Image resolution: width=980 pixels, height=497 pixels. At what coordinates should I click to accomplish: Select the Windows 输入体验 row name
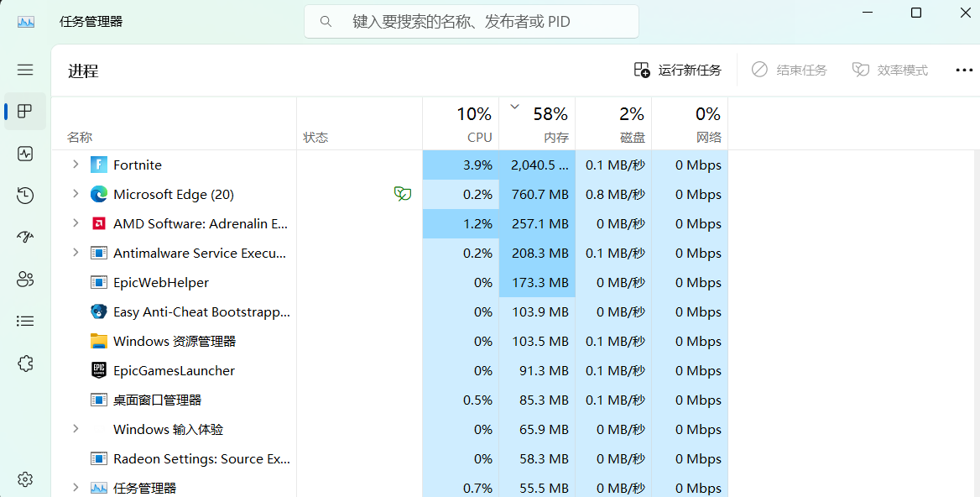click(168, 430)
